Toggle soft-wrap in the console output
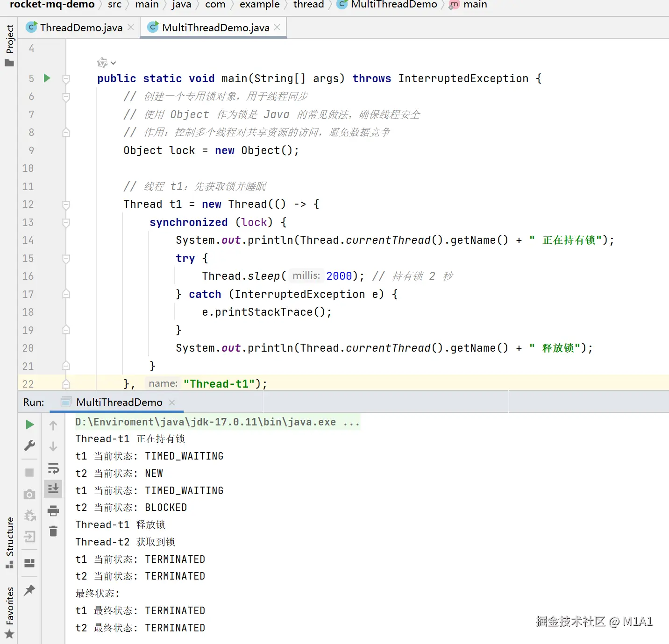 [53, 468]
